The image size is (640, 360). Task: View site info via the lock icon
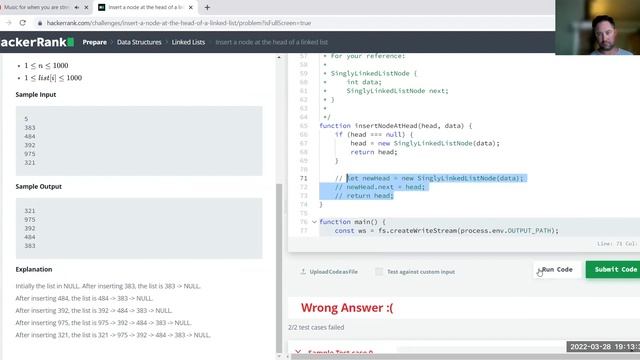click(40, 23)
